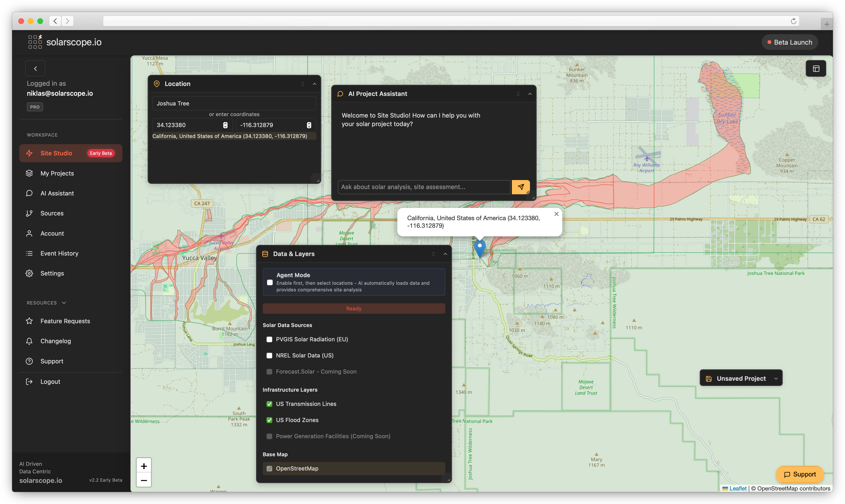Check NREL Solar Data (US)
The width and height of the screenshot is (845, 504).
coord(270,355)
